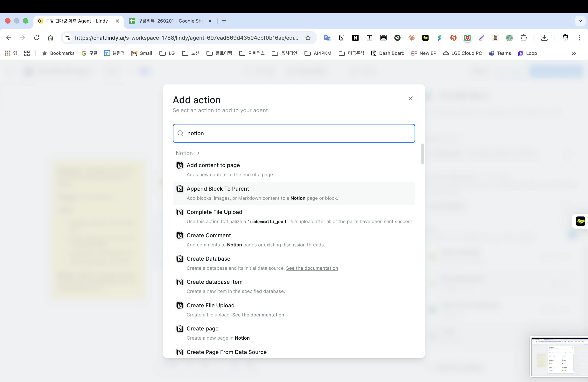Open See the documentation link under Create File Upload
The image size is (588, 382).
258,315
